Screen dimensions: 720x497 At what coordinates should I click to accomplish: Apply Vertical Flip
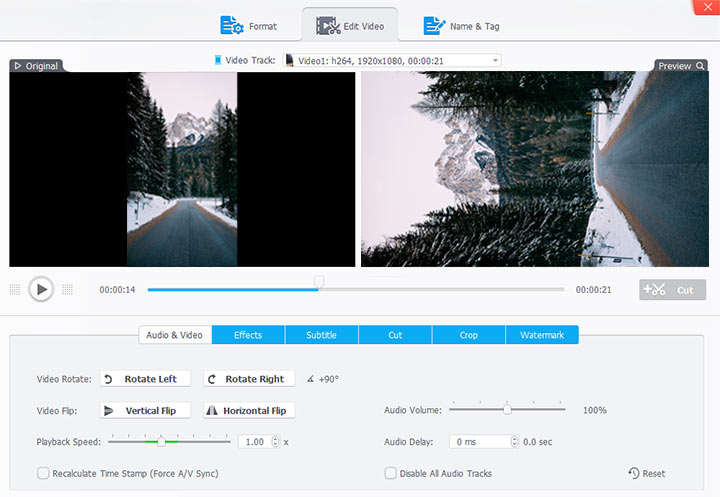coord(145,410)
